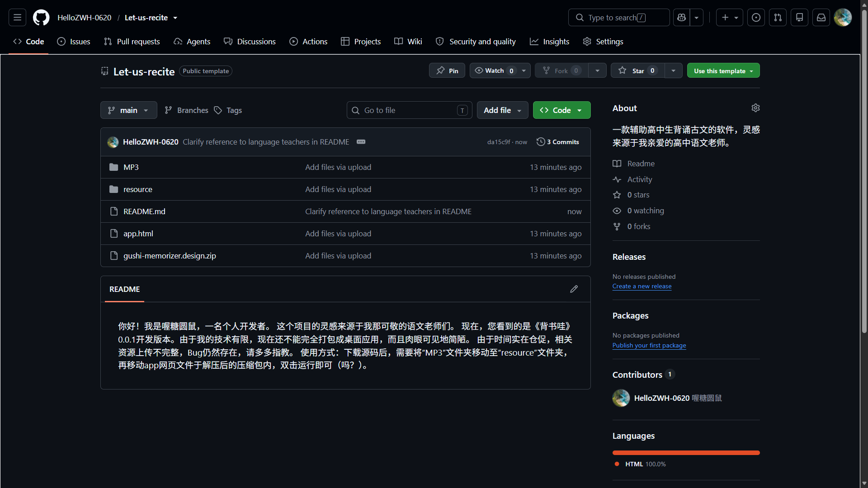The height and width of the screenshot is (488, 868).
Task: Click Create a new release link
Action: pos(642,286)
